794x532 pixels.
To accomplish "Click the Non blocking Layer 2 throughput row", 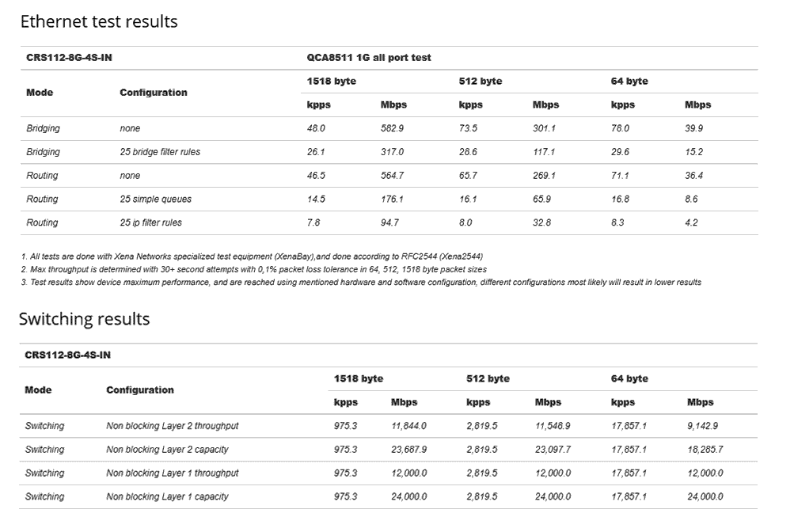I will [x=389, y=426].
